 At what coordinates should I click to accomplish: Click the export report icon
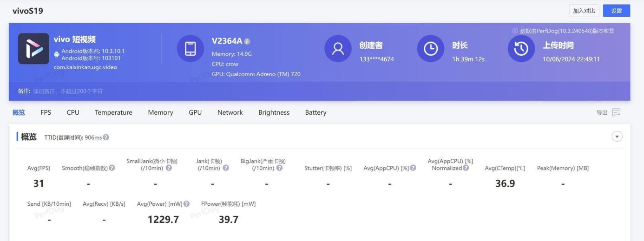pos(616,112)
